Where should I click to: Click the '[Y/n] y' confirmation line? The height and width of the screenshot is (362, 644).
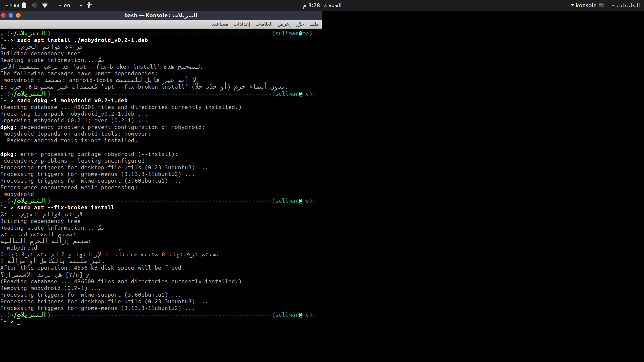(45, 275)
